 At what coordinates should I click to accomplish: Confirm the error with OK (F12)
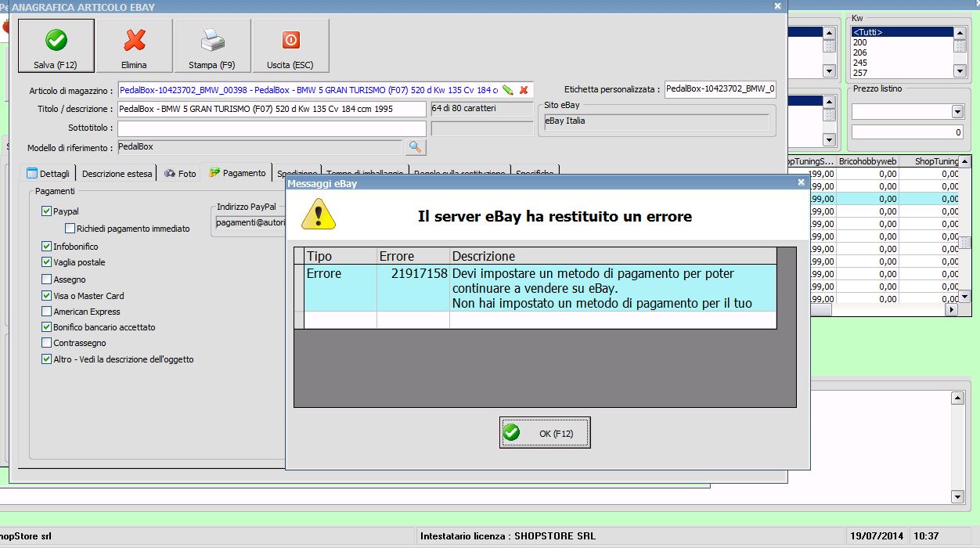545,433
